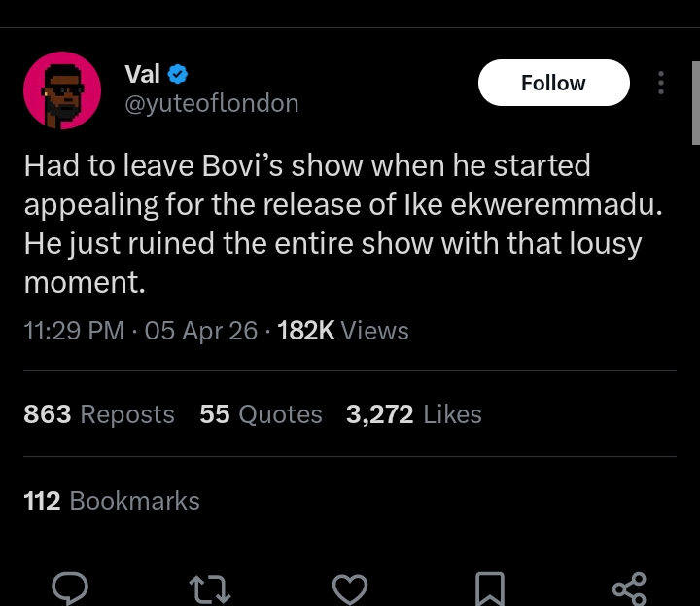Bookmark the tweet using the bookmark icon
This screenshot has height=606, width=700.
point(487,587)
